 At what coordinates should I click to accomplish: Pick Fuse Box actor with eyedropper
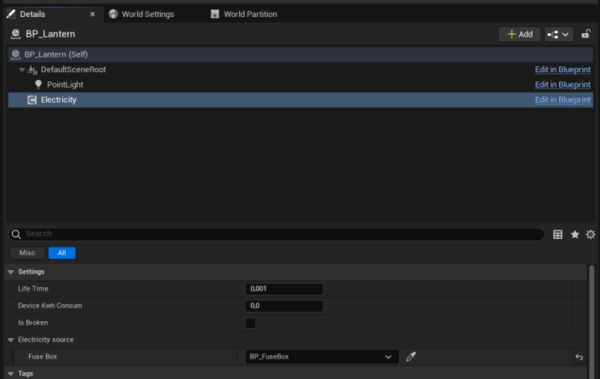[x=411, y=356]
